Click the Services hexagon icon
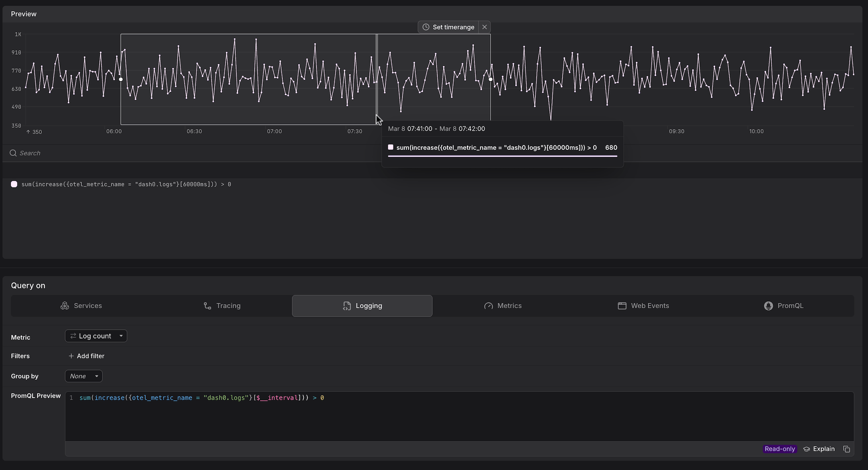Screen dimensions: 868x470 click(66, 305)
